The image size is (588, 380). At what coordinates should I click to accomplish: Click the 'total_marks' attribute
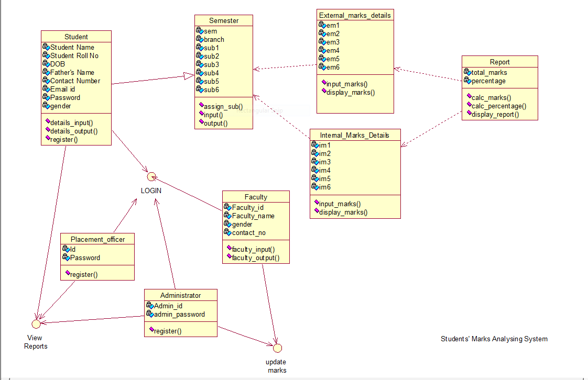point(489,73)
